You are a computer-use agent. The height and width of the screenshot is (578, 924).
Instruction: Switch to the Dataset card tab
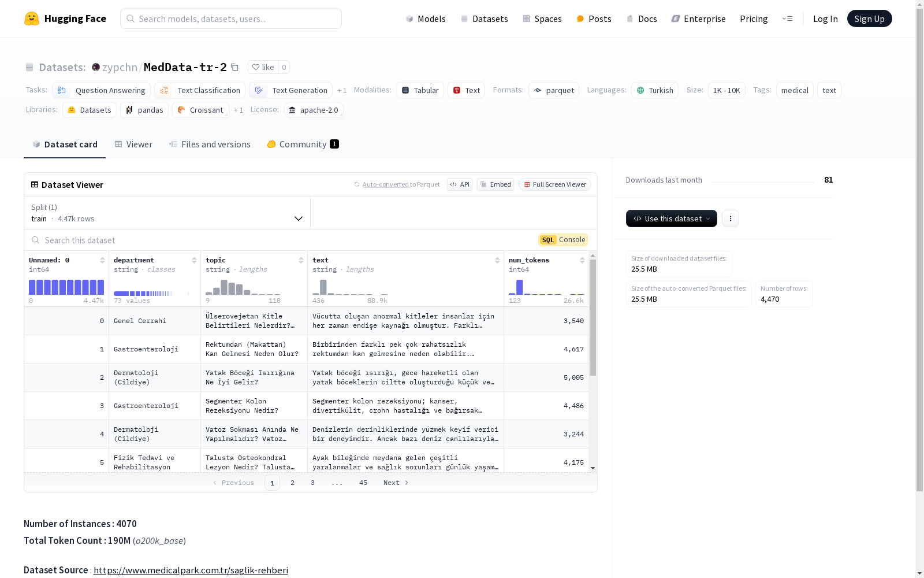coord(65,144)
